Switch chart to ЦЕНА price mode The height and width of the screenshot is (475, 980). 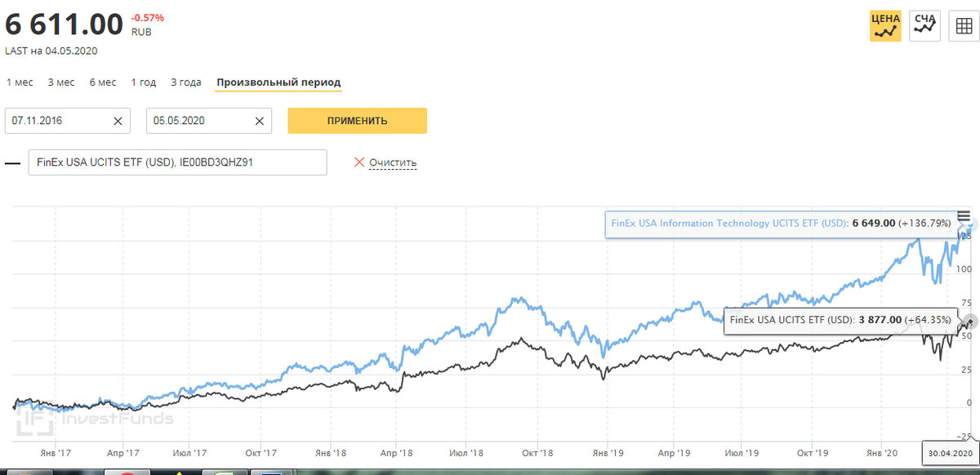(885, 26)
